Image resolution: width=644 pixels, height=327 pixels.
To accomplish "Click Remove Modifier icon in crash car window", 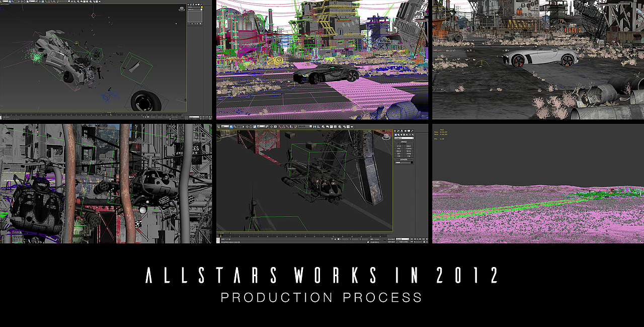I will (197, 24).
